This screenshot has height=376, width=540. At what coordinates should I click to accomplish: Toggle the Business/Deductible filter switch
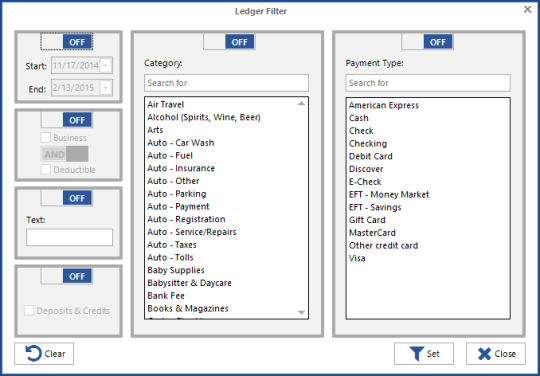[67, 120]
